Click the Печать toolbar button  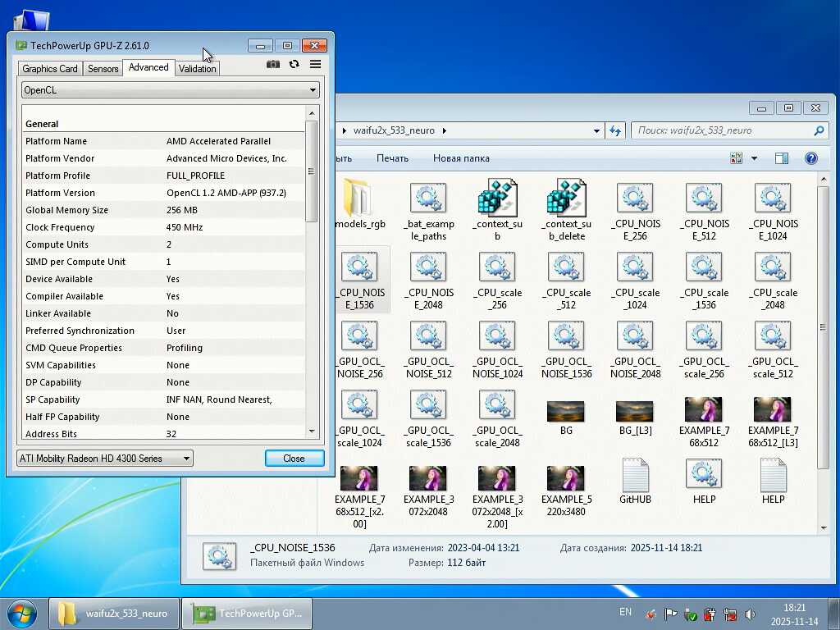point(392,158)
